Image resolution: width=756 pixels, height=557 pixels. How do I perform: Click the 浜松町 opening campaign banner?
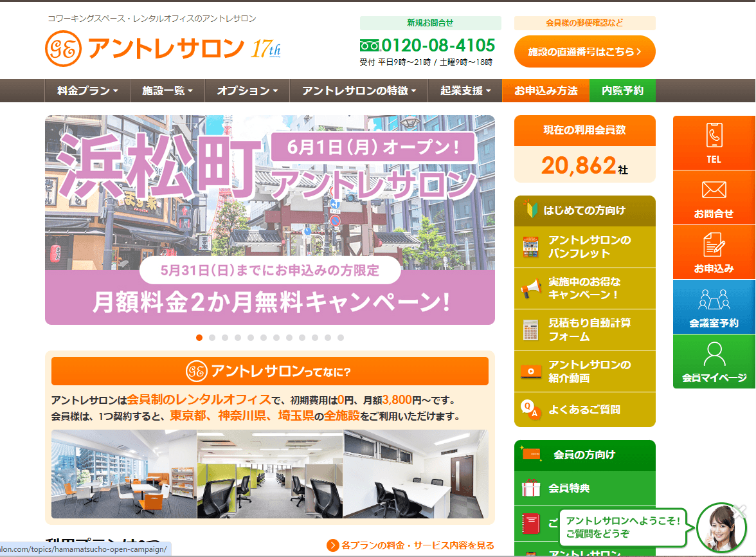270,220
